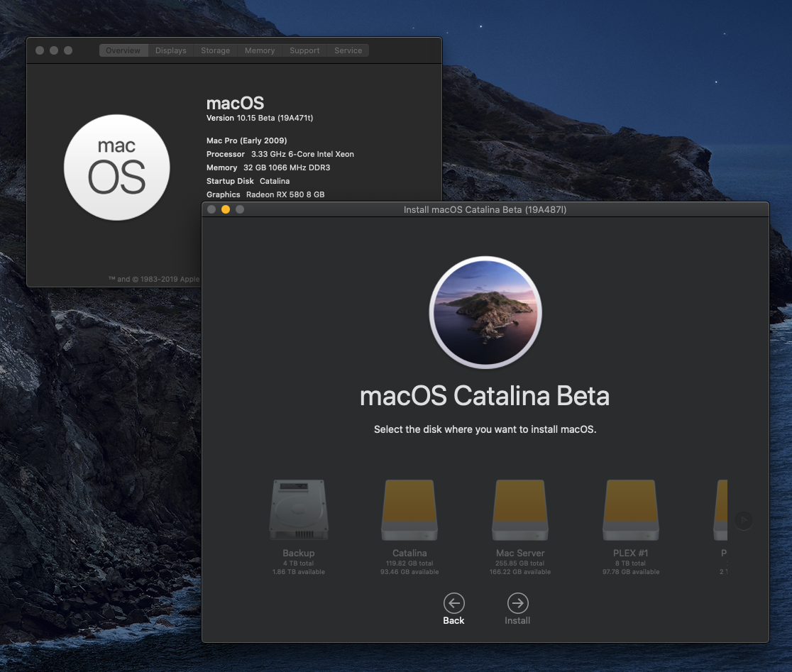Open the Service tab
Image resolution: width=792 pixels, height=672 pixels.
[348, 50]
